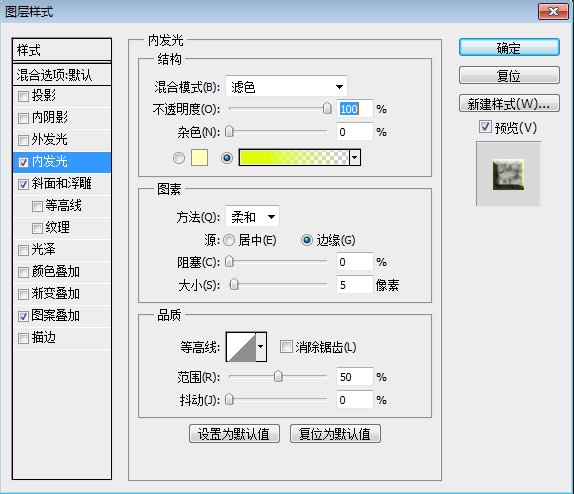Tick the 渐变叠加 checkbox
The width and height of the screenshot is (574, 494).
pyautogui.click(x=23, y=294)
